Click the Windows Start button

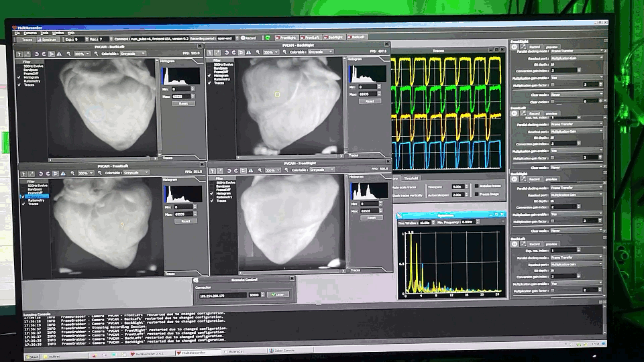tap(32, 357)
